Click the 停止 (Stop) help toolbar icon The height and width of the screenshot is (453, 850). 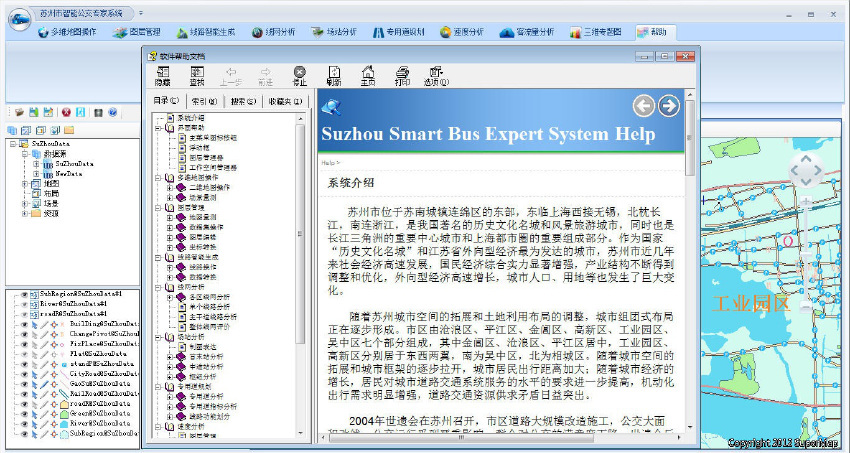pos(300,76)
